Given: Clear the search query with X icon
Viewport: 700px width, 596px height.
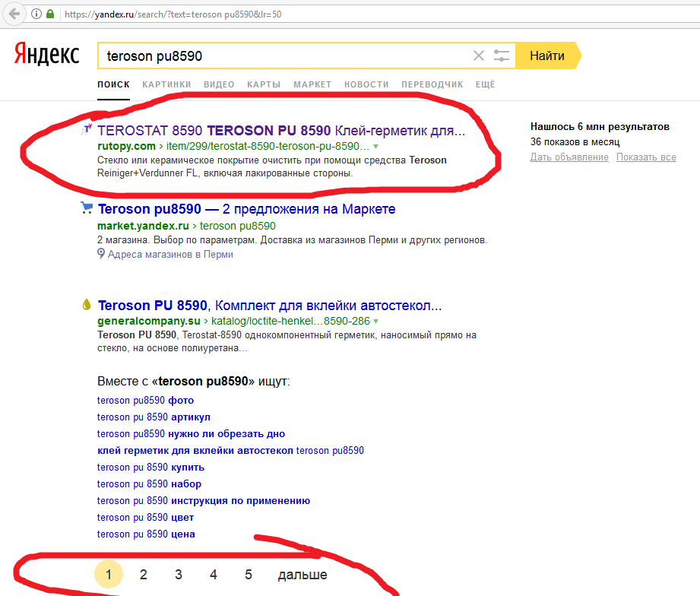Looking at the screenshot, I should (478, 55).
